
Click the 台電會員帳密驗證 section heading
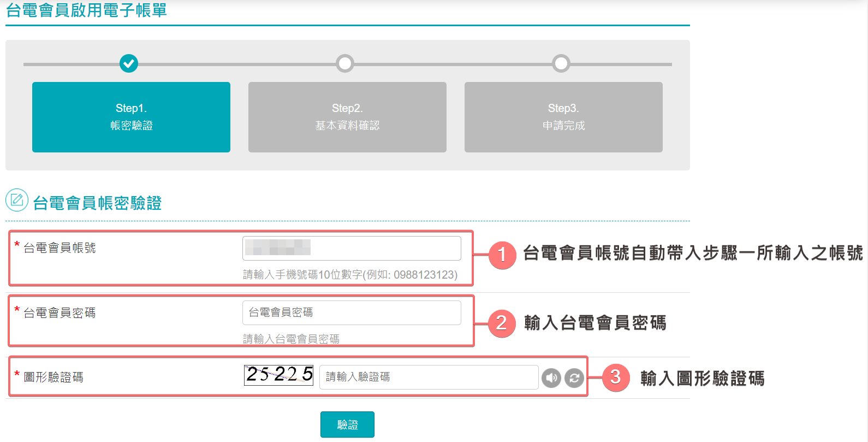(x=97, y=203)
